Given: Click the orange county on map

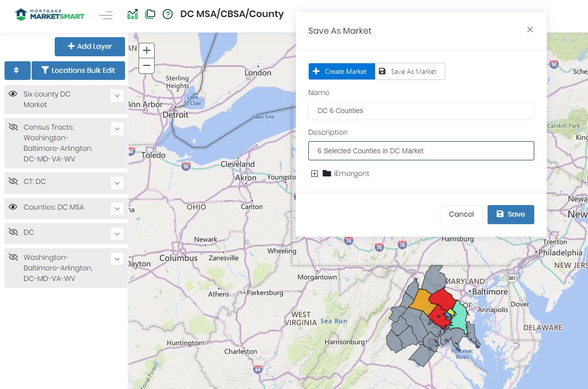Looking at the screenshot, I should (421, 301).
